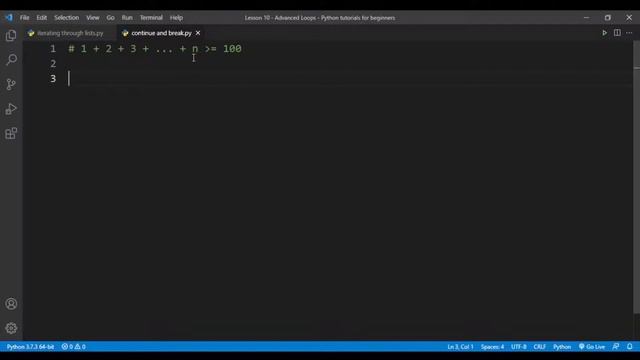Open the View menu
Screen dimensions: 640x360
click(93, 18)
